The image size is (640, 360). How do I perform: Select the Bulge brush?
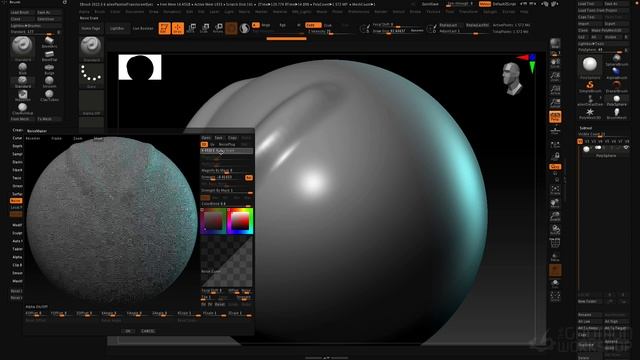coord(49,69)
